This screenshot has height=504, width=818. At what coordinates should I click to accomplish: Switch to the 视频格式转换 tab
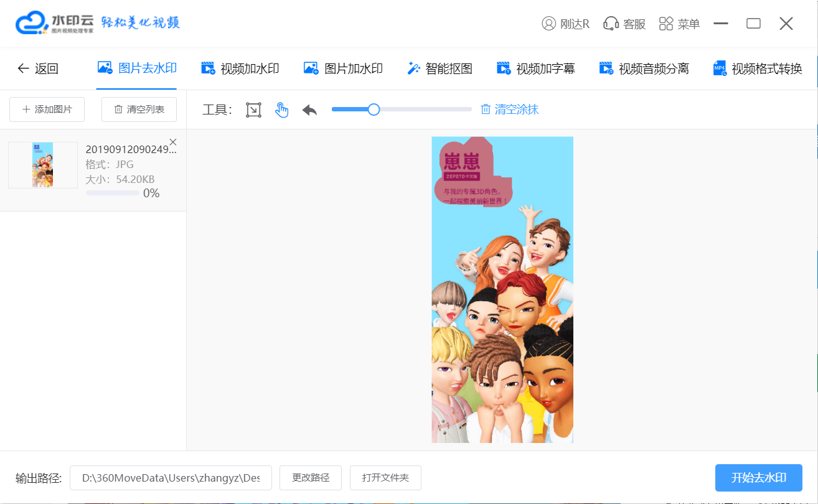[x=758, y=68]
